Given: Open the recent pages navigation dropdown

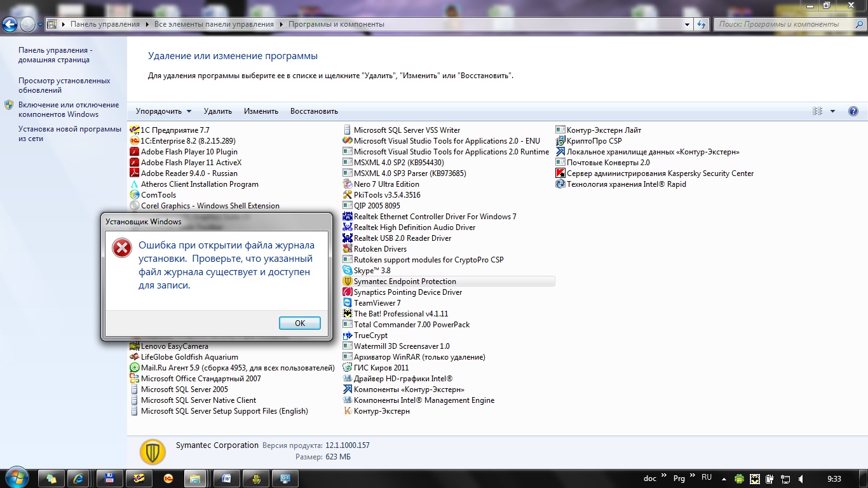Looking at the screenshot, I should [41, 25].
